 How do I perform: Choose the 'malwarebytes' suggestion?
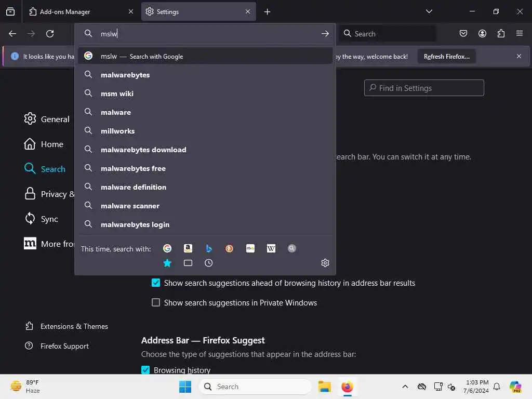coord(205,75)
